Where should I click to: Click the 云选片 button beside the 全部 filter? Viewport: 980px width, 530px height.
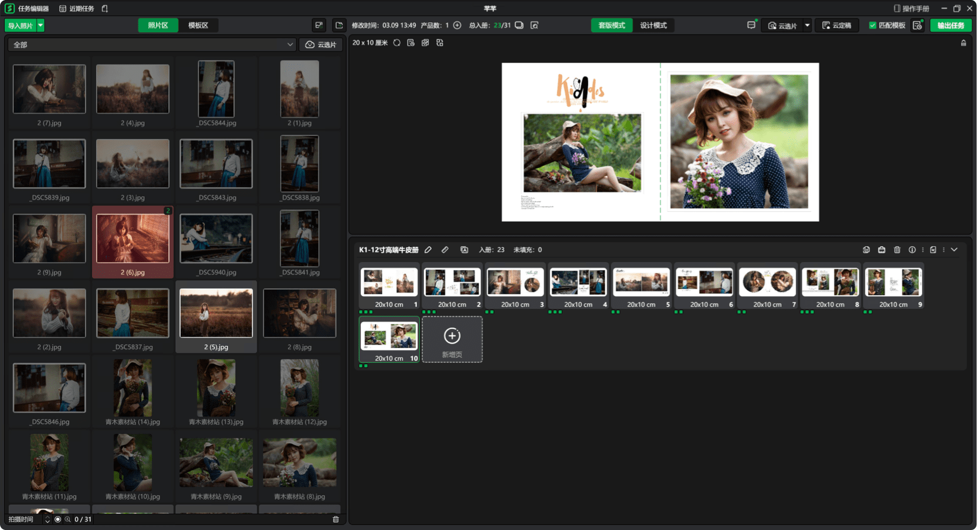321,45
